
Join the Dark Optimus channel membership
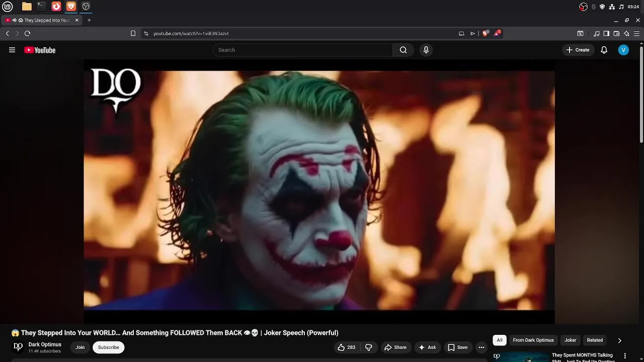point(80,347)
